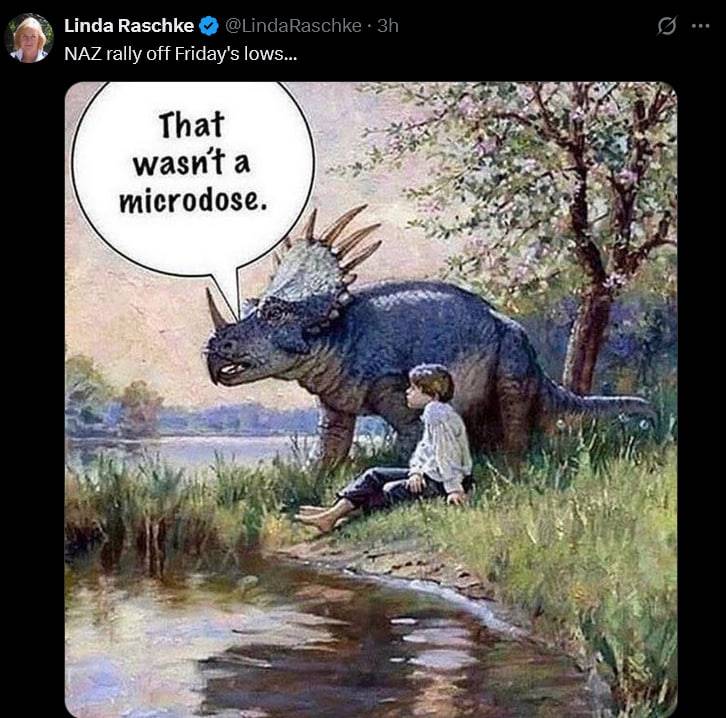The width and height of the screenshot is (726, 718).
Task: Open the Linda Raschke display name link
Action: [129, 26]
